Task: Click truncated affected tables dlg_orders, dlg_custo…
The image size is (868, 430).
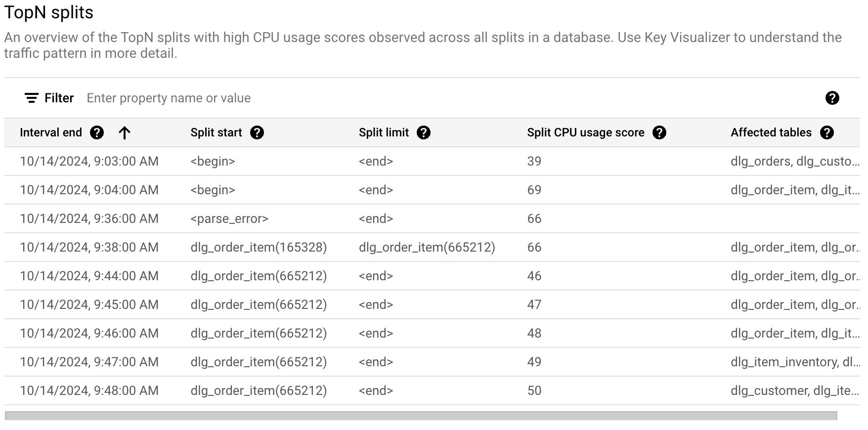Action: tap(794, 161)
